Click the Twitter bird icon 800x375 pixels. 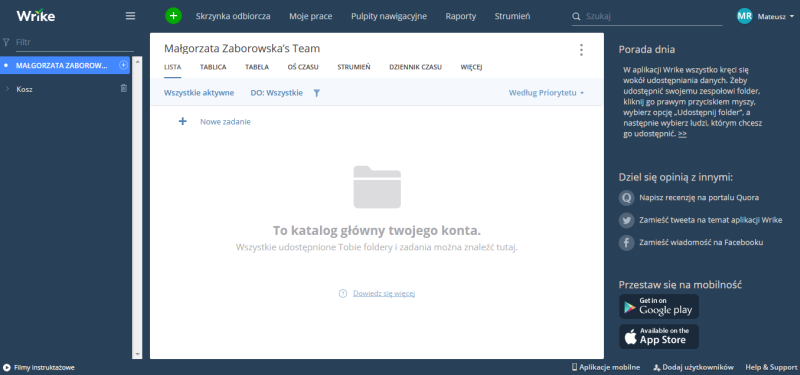coord(627,220)
